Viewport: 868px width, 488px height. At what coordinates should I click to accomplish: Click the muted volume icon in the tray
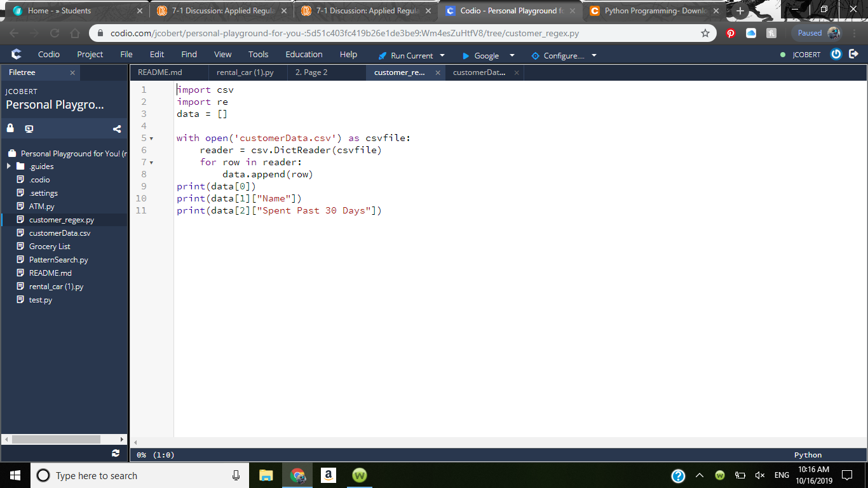(x=759, y=475)
